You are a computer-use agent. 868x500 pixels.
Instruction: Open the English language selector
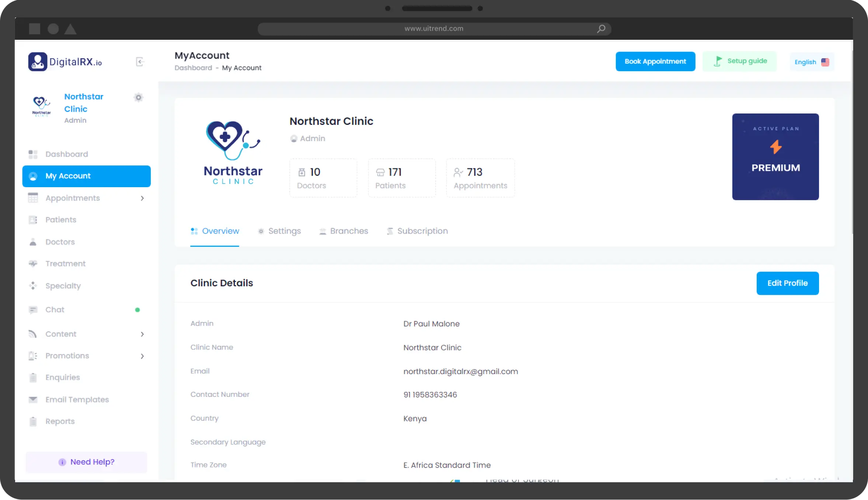click(811, 62)
